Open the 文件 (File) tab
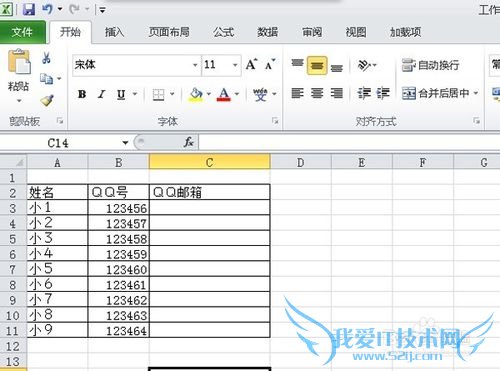500x371 pixels. pos(22,32)
